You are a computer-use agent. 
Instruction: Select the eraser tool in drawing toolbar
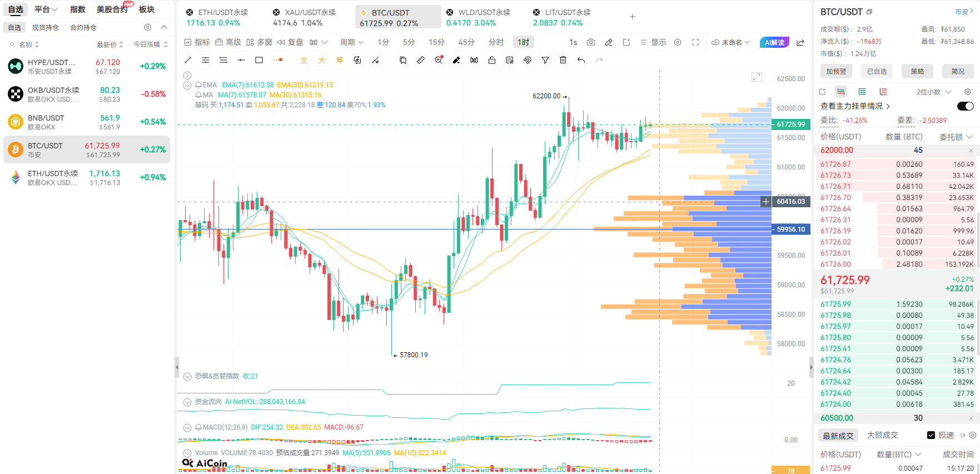(x=456, y=60)
